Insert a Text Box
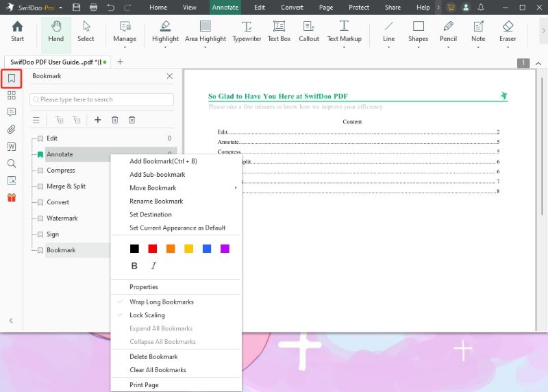 point(279,32)
